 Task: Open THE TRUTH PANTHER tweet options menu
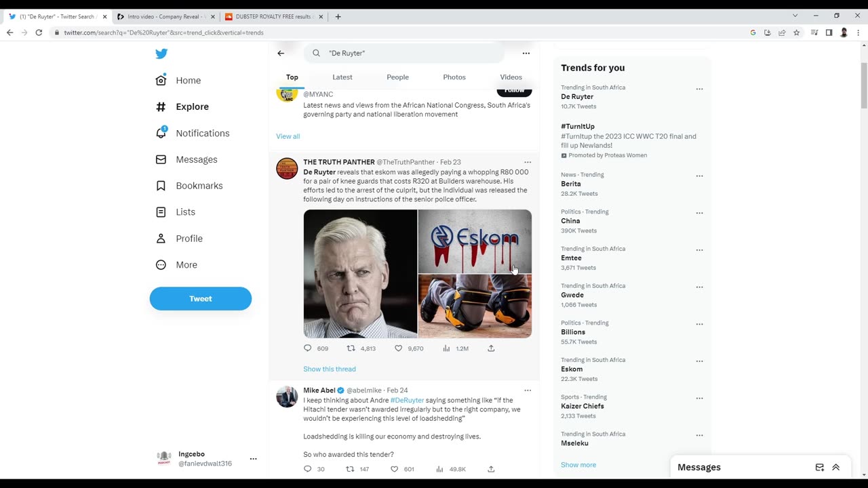point(528,163)
